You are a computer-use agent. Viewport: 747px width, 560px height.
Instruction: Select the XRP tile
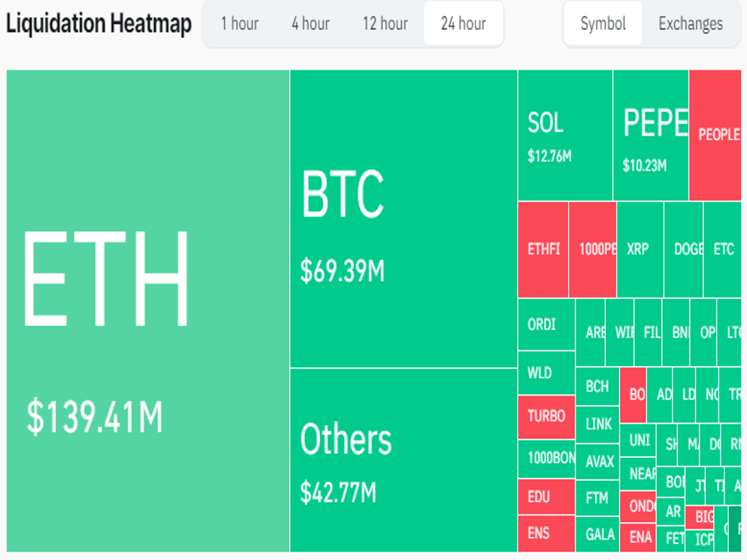(x=640, y=249)
